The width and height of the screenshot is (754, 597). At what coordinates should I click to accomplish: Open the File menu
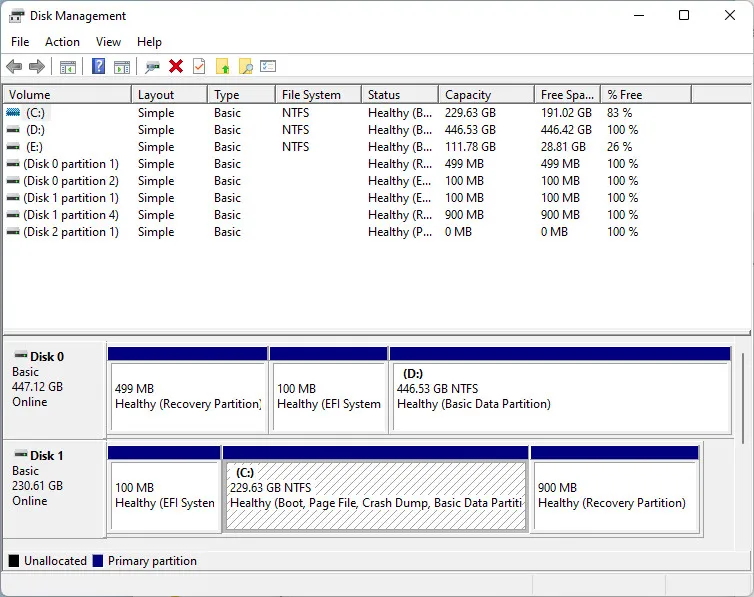point(20,42)
